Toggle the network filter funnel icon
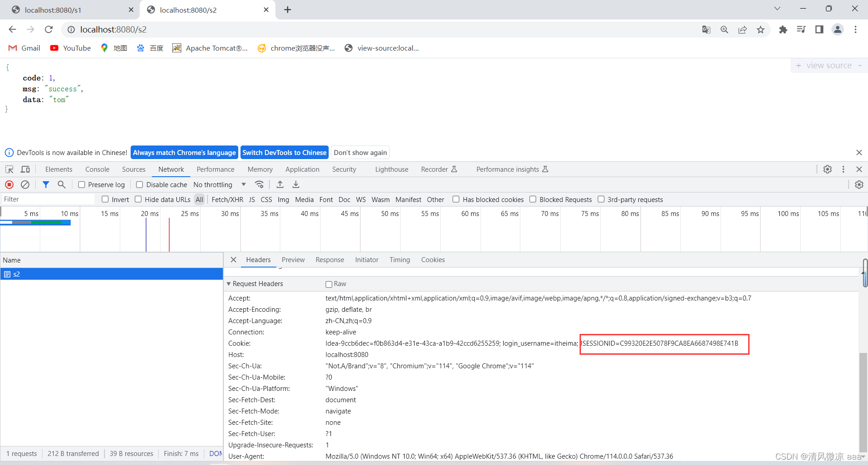The image size is (868, 465). [46, 184]
